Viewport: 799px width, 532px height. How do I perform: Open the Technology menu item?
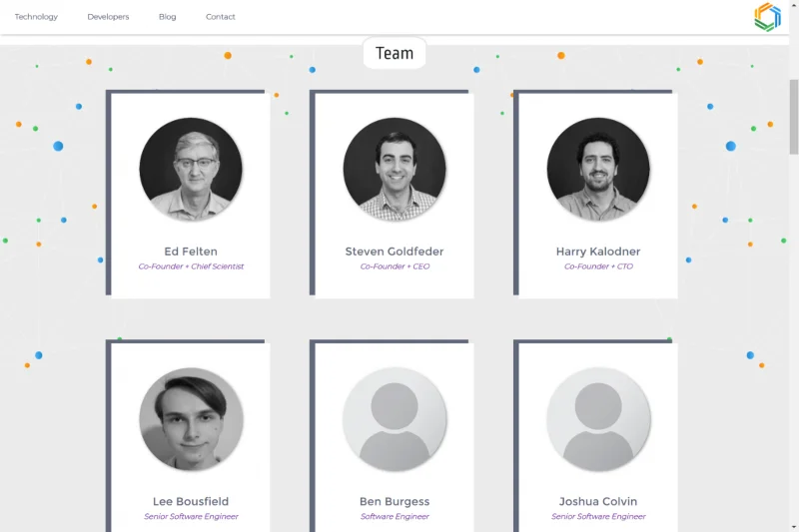36,17
